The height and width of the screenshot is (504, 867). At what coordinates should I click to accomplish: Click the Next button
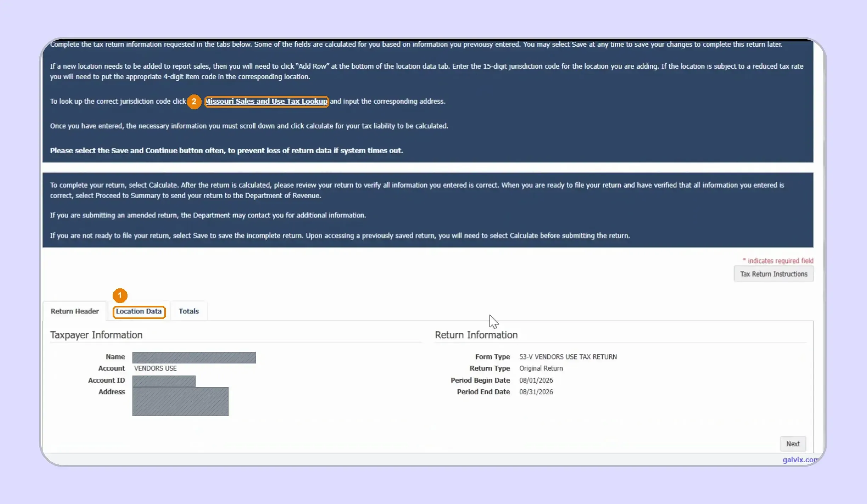(x=793, y=444)
